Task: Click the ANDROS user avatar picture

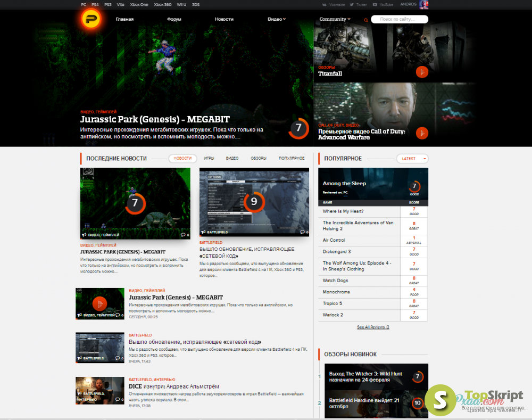Action: tap(424, 4)
